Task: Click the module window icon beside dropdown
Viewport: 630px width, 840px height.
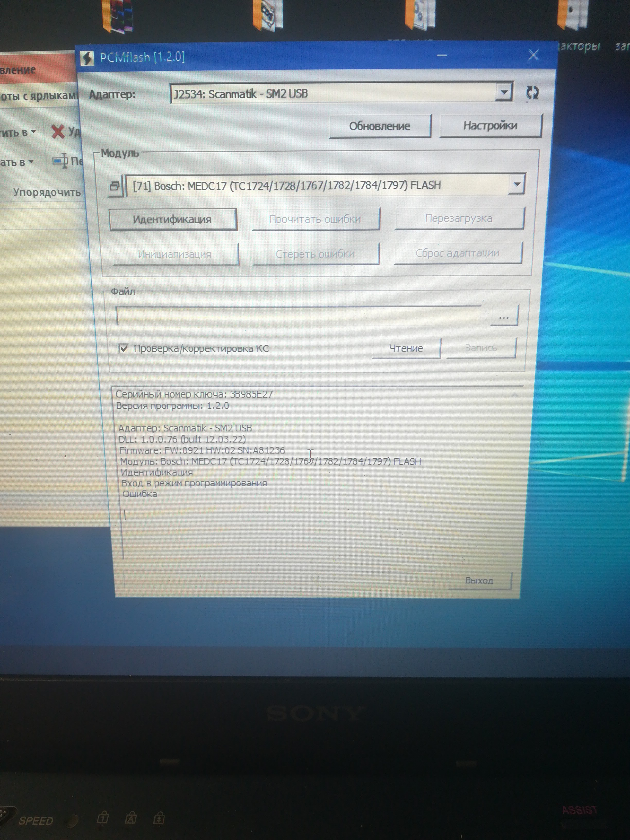Action: (x=115, y=186)
